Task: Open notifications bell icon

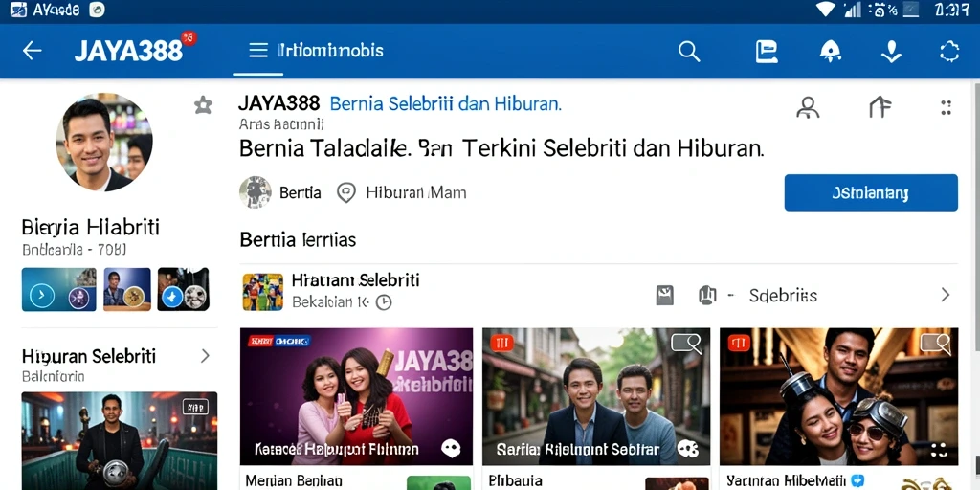Action: tap(830, 52)
